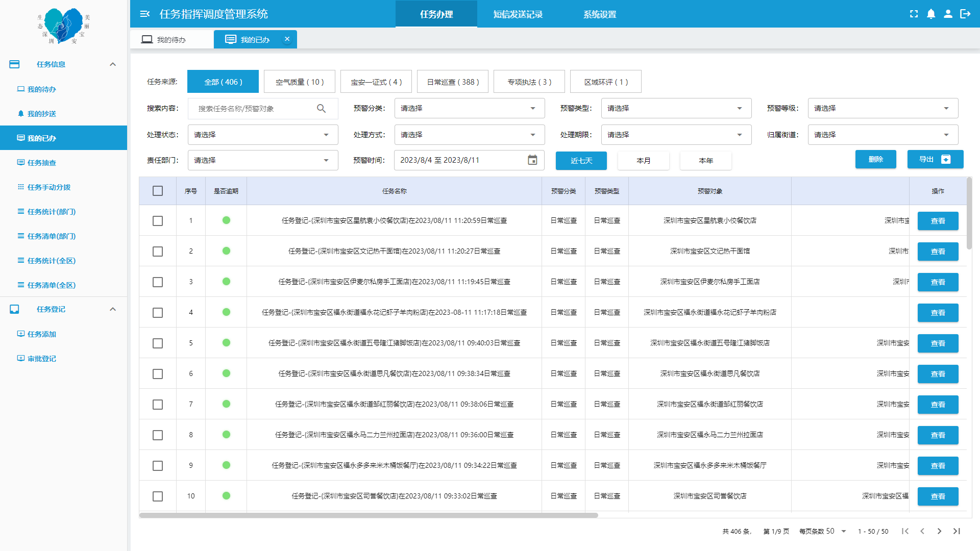Click the 导出 button
980x551 pixels.
[935, 159]
